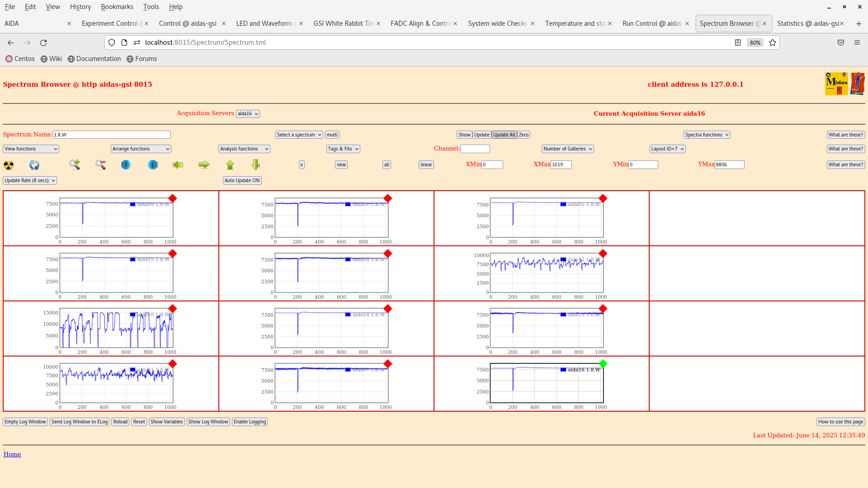Switch to the Run Control tab
Screen dimensions: 868x488
pyautogui.click(x=652, y=23)
